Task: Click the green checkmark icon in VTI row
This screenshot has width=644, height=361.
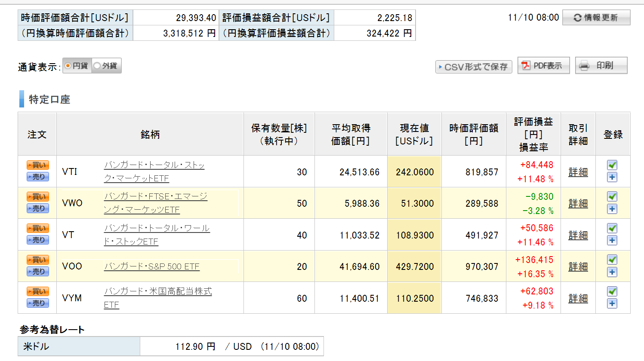Action: pos(612,165)
